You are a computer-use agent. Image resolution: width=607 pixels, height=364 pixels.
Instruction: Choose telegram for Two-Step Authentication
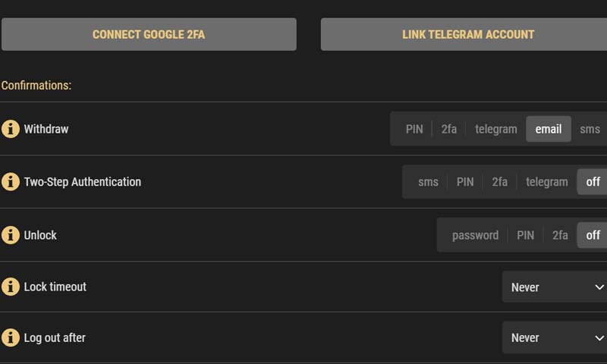[547, 182]
